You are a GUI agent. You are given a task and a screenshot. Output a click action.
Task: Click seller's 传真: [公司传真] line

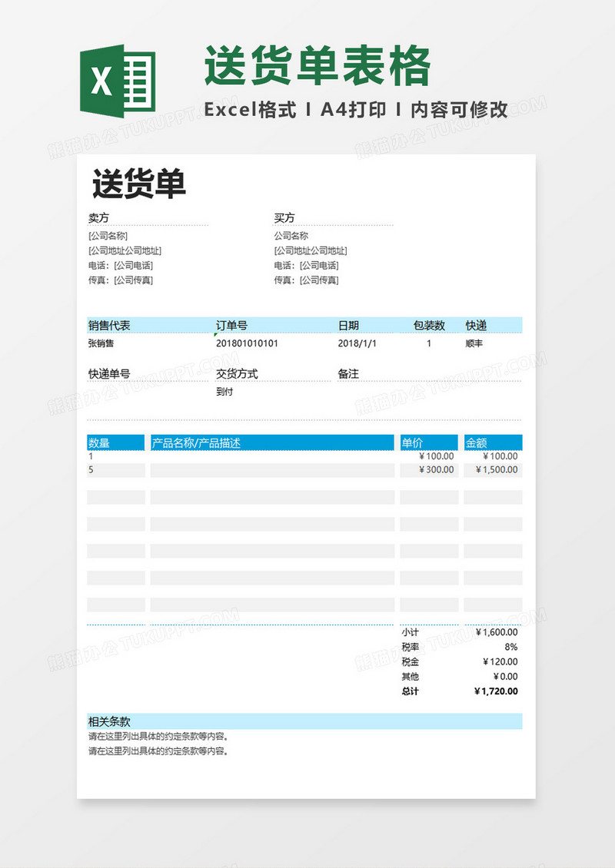(x=121, y=280)
